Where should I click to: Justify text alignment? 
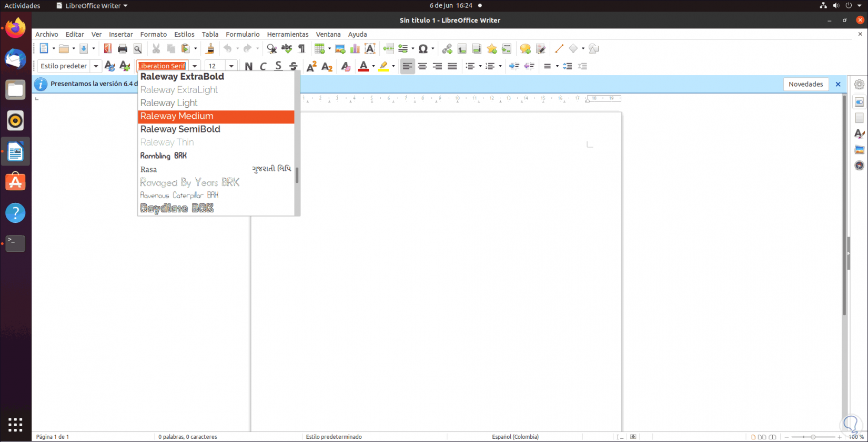(x=452, y=66)
